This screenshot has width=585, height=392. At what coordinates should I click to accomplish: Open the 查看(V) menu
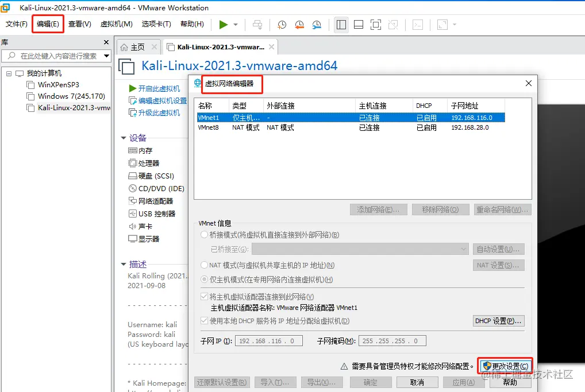click(79, 24)
